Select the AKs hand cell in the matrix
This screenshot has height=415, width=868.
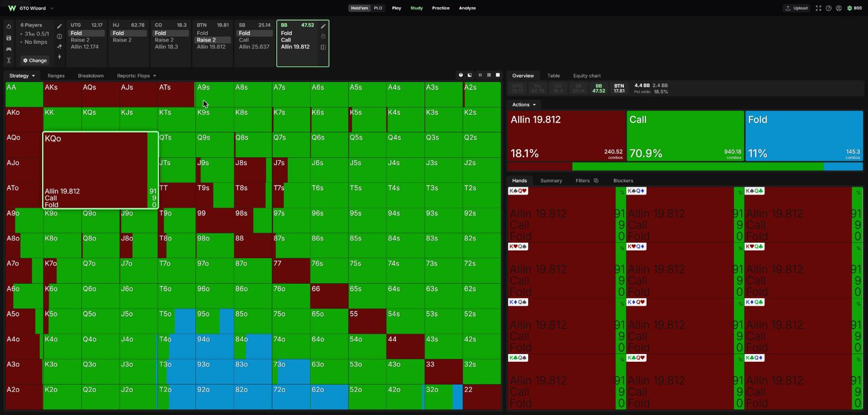pyautogui.click(x=63, y=94)
